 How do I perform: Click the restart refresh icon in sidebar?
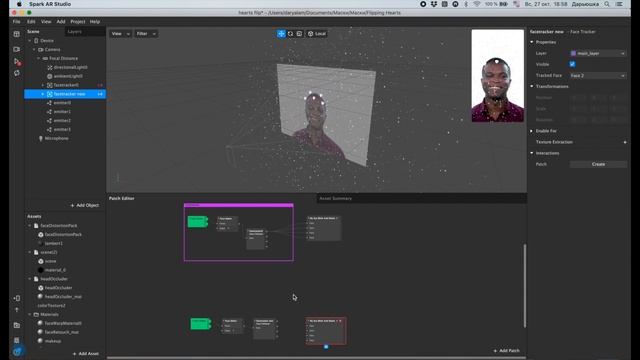click(x=16, y=73)
